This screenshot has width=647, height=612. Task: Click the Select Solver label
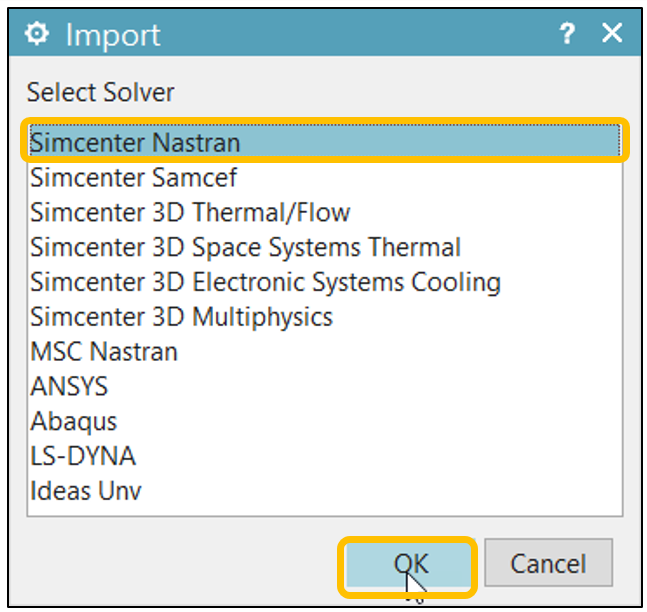point(100,93)
